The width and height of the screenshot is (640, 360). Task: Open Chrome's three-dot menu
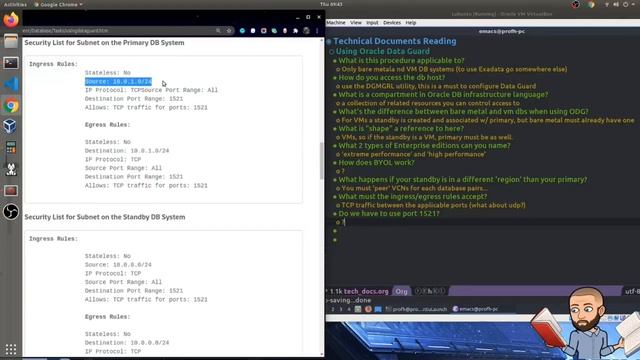317,31
